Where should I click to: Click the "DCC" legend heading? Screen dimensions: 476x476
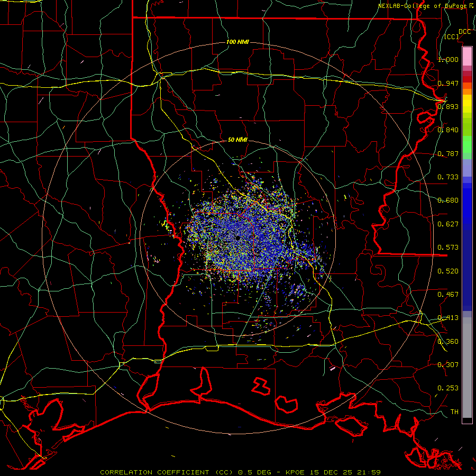pos(465,32)
